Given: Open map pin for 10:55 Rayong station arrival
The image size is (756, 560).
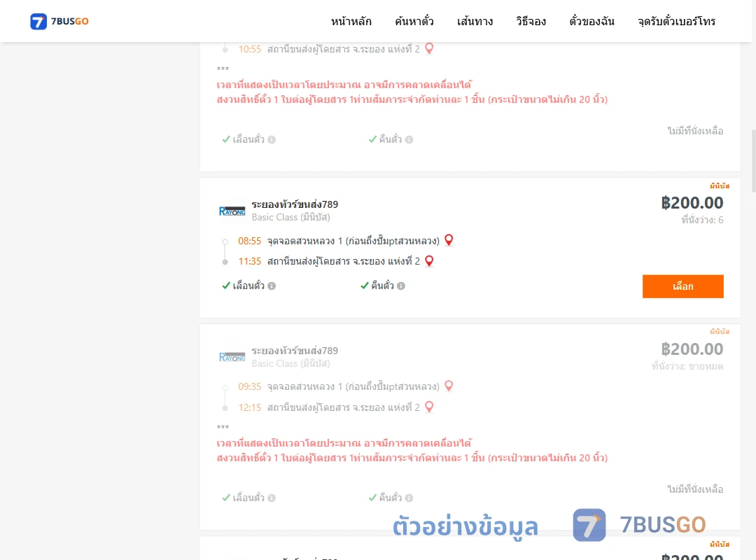Looking at the screenshot, I should (x=429, y=49).
